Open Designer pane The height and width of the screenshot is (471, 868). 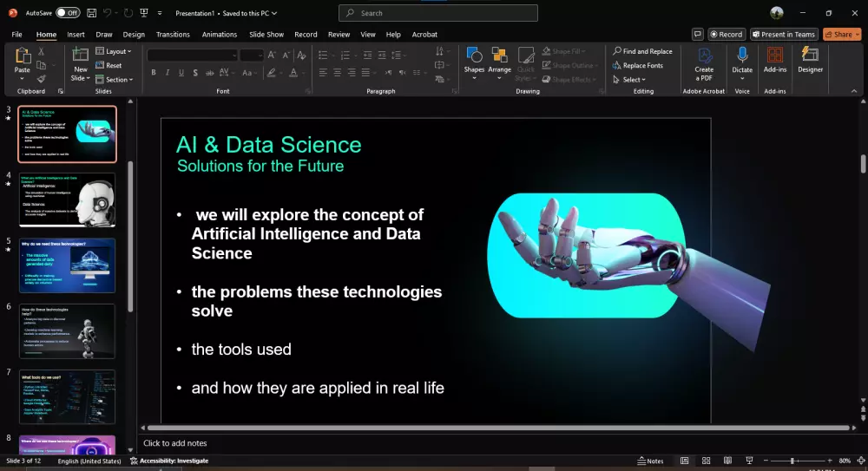point(811,61)
